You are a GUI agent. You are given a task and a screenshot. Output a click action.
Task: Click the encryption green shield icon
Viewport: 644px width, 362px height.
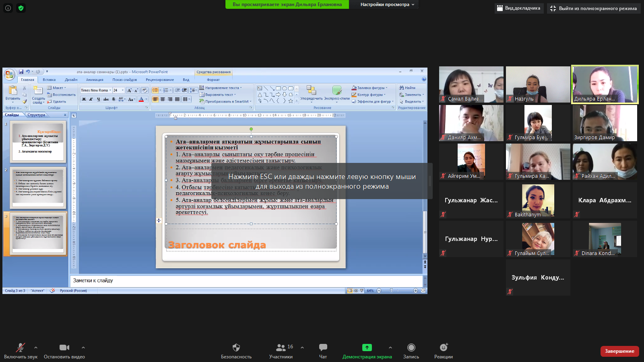21,8
